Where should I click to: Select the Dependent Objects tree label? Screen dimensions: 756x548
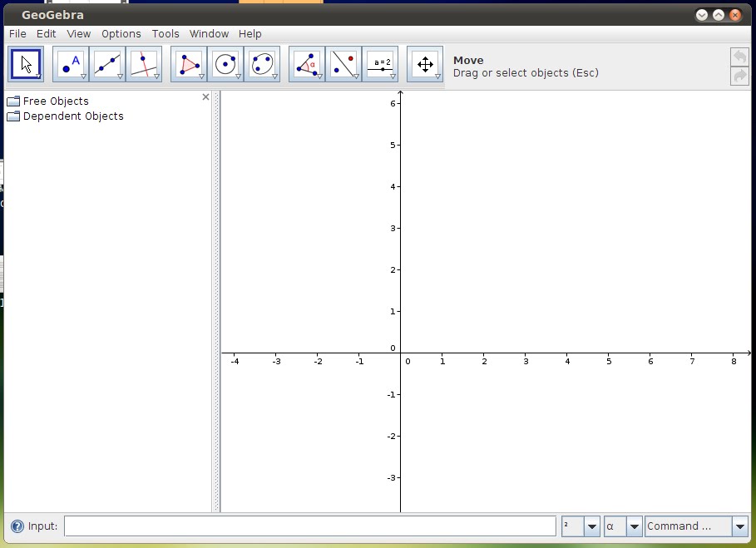click(73, 116)
